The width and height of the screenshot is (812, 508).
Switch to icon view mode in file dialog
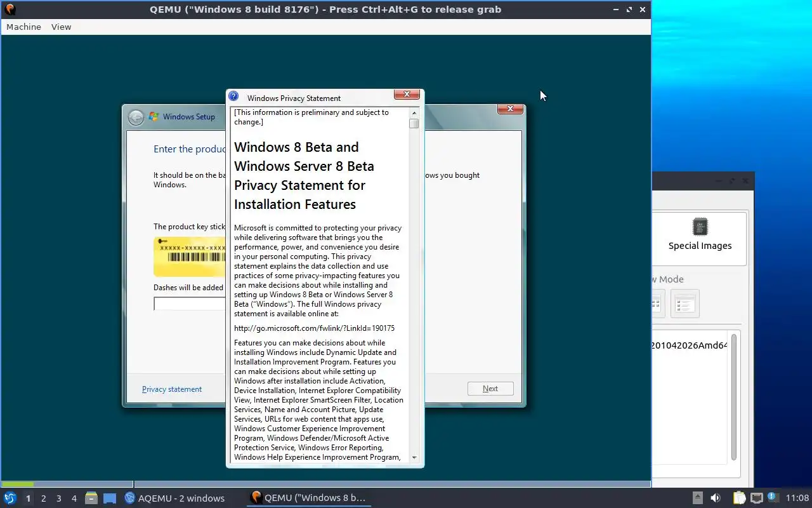[x=657, y=304]
